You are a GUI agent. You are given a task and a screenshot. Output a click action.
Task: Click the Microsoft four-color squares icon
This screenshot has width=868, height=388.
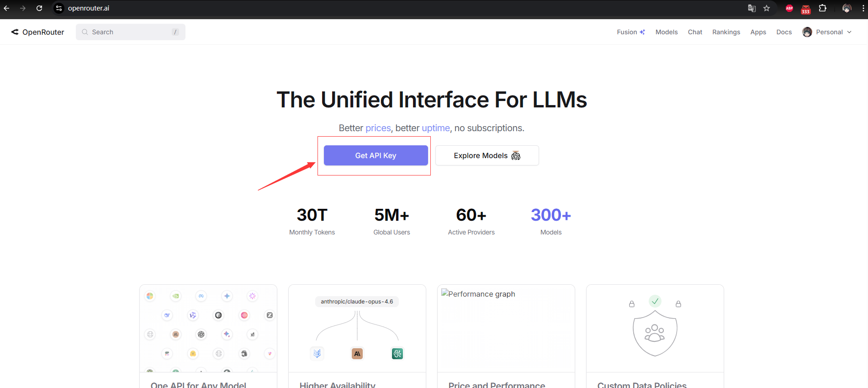pos(150,296)
